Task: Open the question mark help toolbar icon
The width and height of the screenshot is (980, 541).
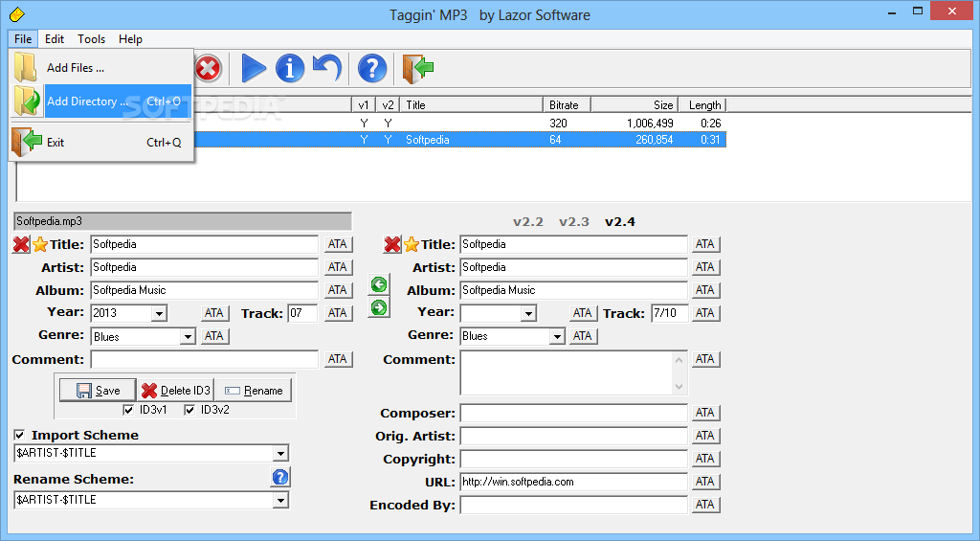Action: point(372,68)
